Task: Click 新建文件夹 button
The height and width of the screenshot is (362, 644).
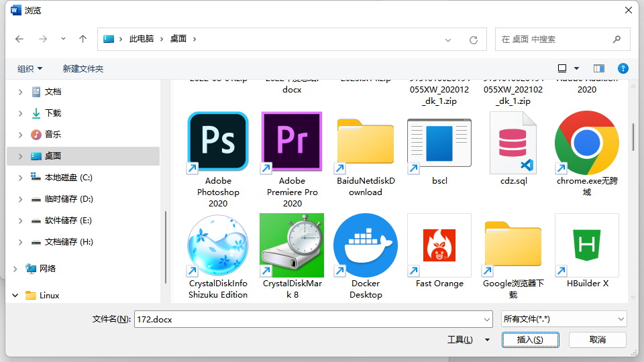Action: point(83,68)
